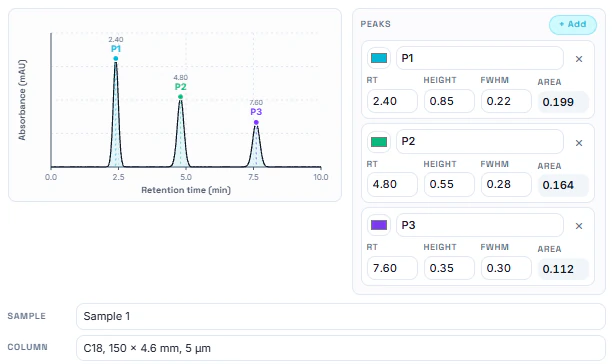
Task: Add a new peak with + Add button
Action: (x=572, y=25)
